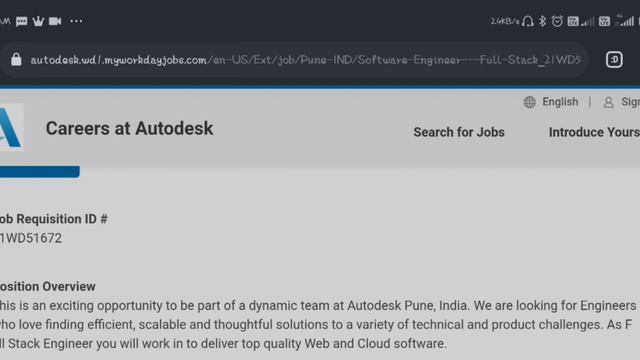The width and height of the screenshot is (640, 360).
Task: Click the Position Overview heading
Action: tap(47, 287)
